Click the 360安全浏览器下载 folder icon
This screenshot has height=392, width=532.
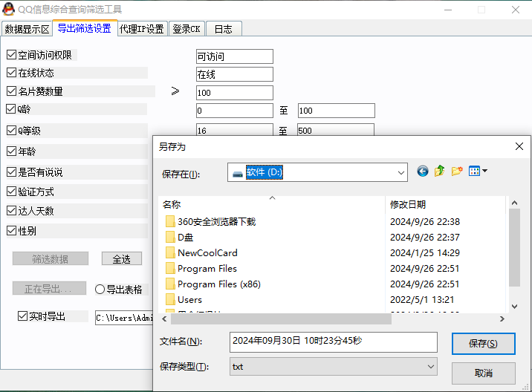click(x=170, y=222)
